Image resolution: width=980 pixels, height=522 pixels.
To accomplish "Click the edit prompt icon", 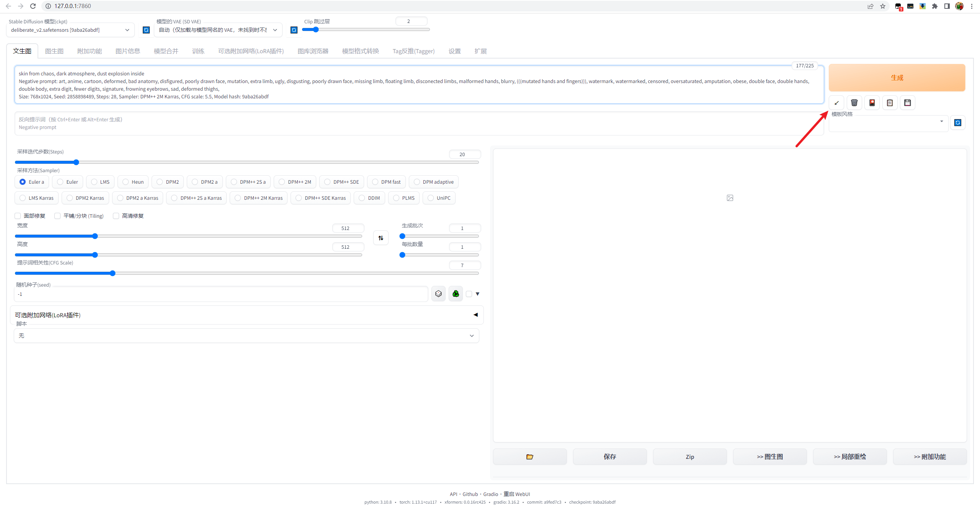I will click(836, 102).
